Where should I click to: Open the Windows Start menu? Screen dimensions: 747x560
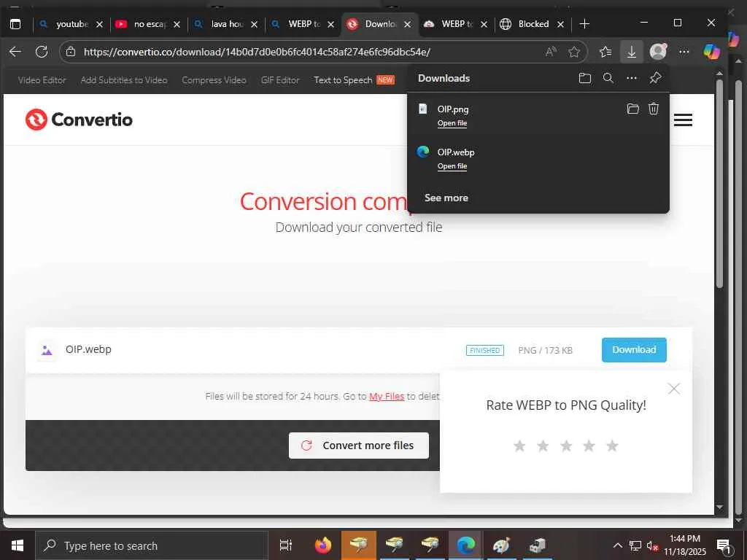coord(18,545)
